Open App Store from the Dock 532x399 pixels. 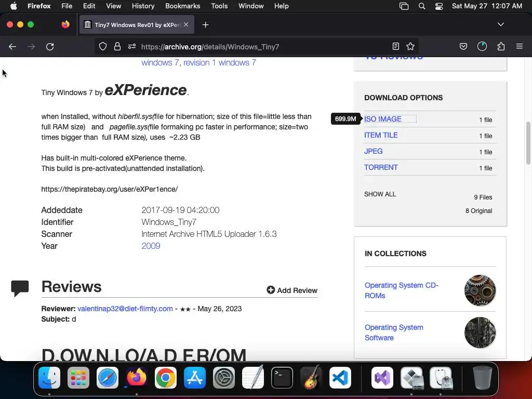[195, 378]
